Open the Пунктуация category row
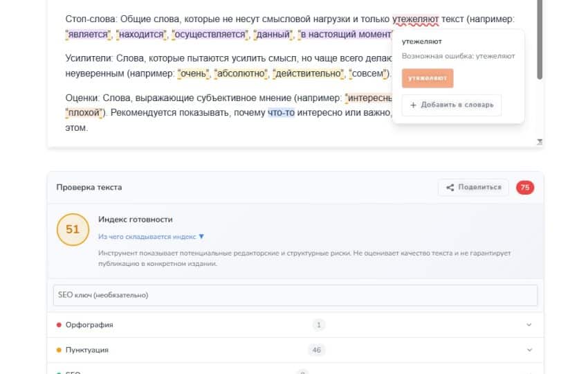The height and width of the screenshot is (374, 588). point(295,350)
